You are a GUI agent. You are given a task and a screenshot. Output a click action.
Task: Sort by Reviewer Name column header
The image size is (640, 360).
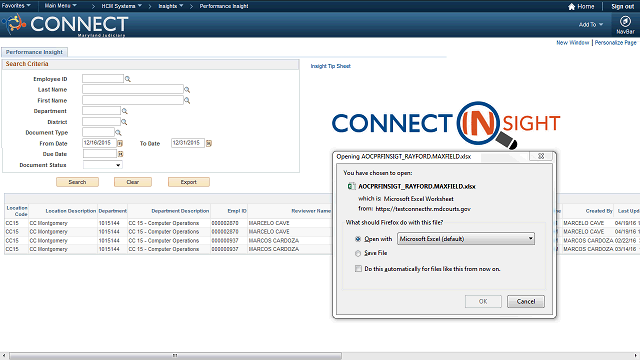pyautogui.click(x=311, y=211)
